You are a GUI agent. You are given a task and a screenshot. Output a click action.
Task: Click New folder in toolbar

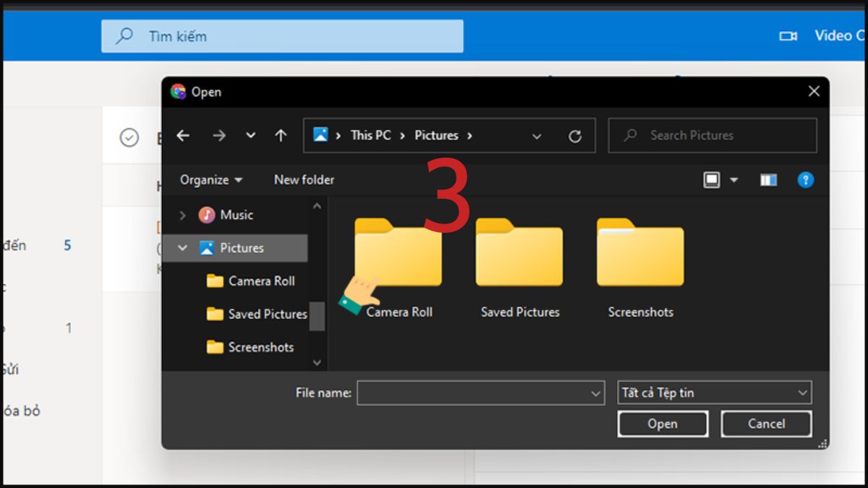coord(304,180)
